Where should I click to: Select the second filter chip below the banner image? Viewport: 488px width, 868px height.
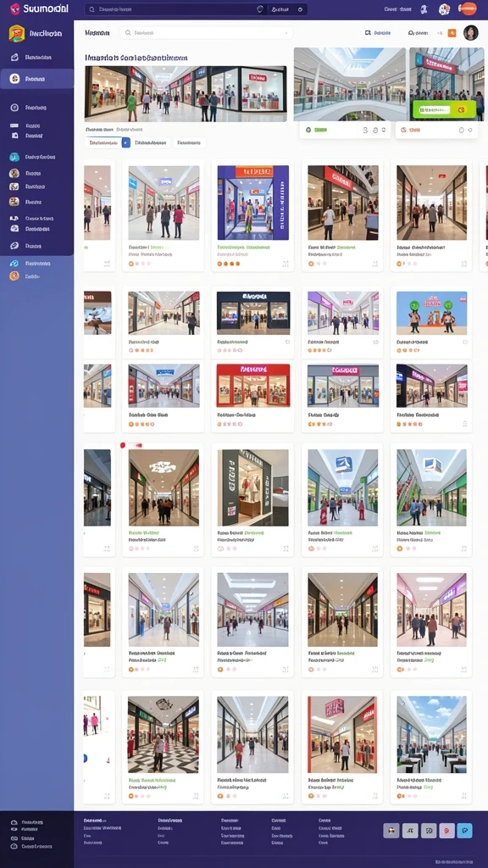[151, 142]
